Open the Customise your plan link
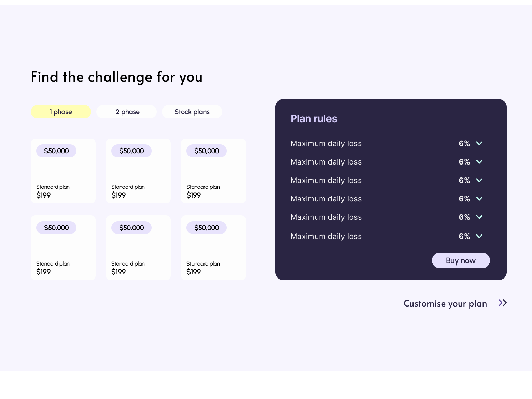Image resolution: width=532 pixels, height=399 pixels. 445,303
